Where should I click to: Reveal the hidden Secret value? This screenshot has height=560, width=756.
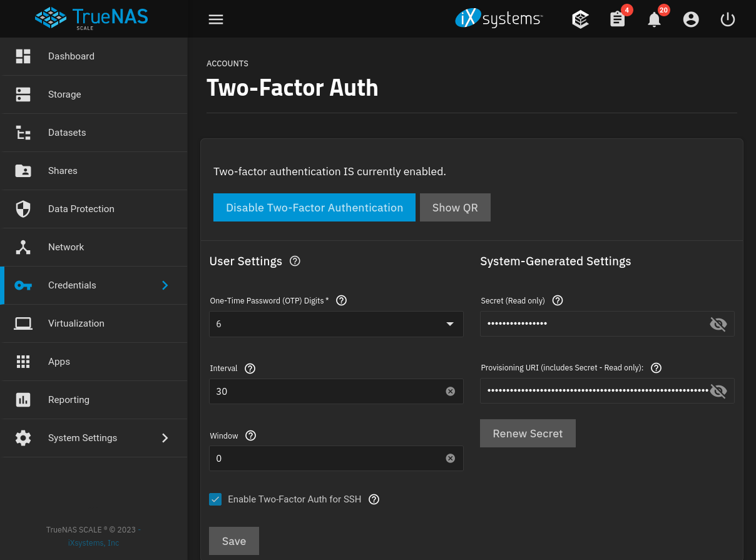(x=718, y=324)
